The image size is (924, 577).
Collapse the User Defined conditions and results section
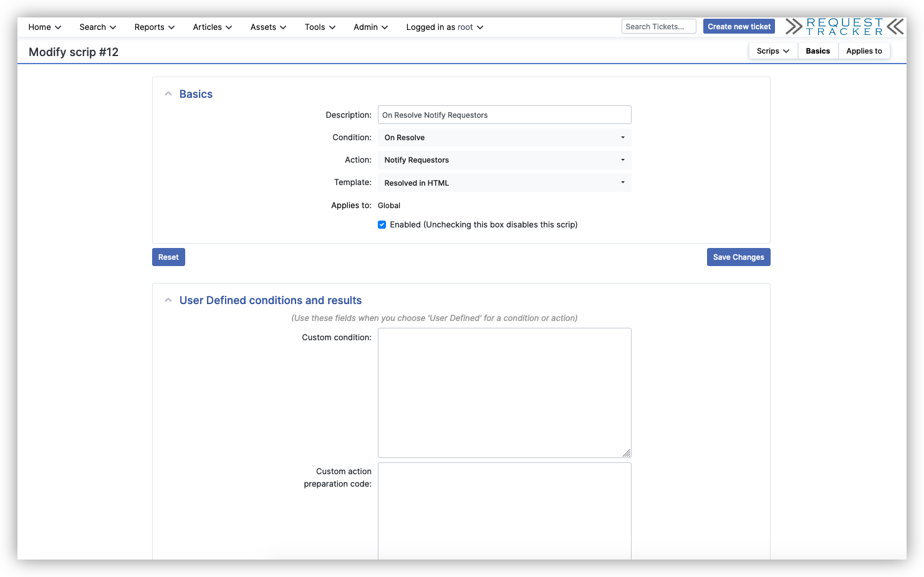point(168,300)
